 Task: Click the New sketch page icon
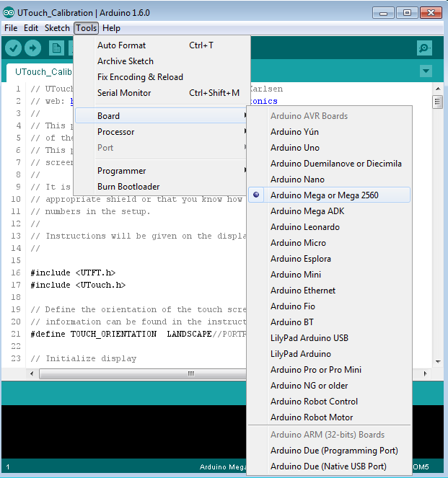point(56,48)
